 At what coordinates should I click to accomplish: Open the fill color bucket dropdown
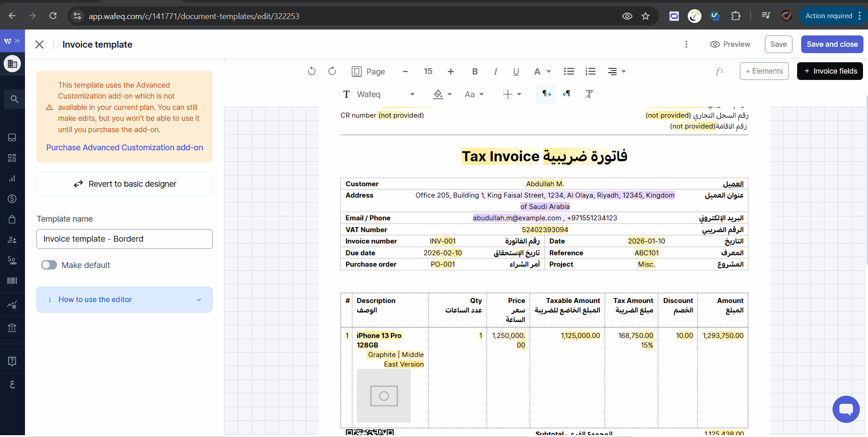[x=442, y=94]
